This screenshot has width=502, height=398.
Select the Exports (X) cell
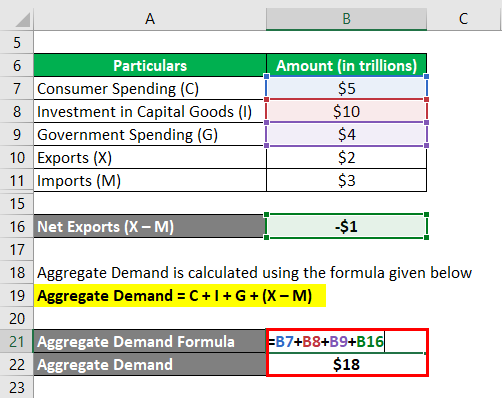(x=150, y=157)
